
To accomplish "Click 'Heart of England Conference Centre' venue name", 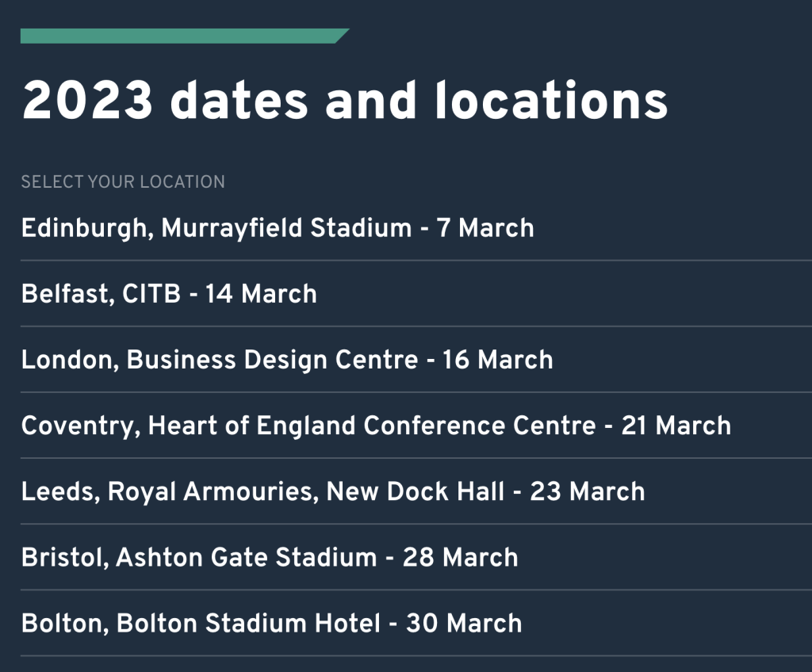I will [x=372, y=426].
